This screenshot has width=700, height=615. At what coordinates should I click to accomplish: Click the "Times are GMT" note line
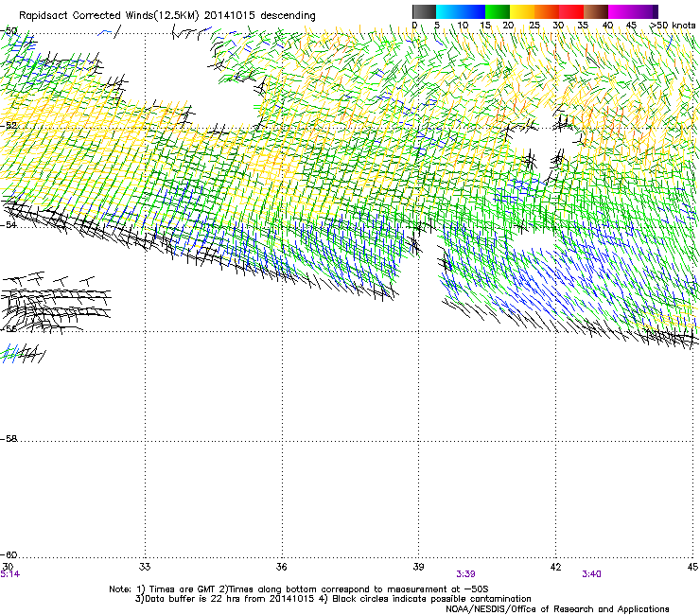tap(299, 589)
